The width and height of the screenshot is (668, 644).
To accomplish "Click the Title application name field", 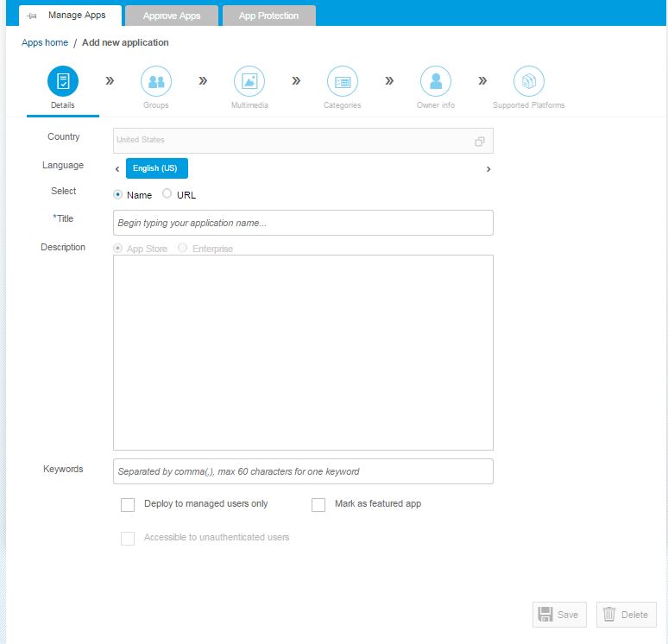I will pos(303,223).
